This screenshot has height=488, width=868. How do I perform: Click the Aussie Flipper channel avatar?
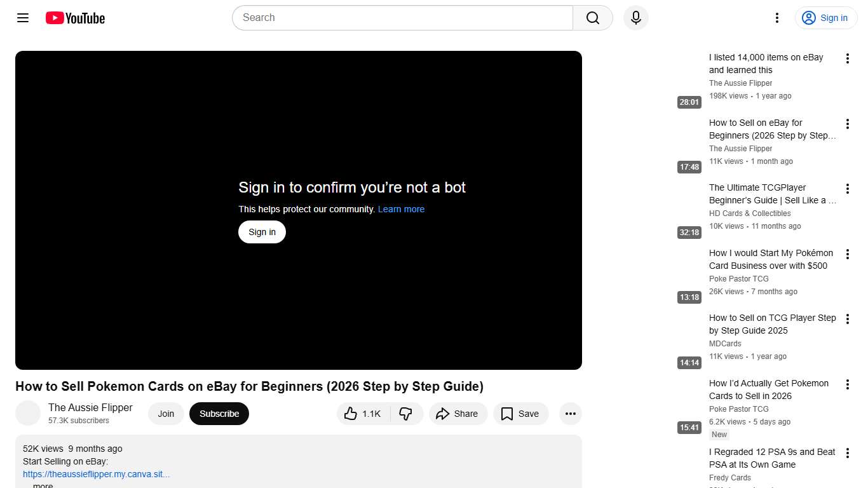(x=28, y=413)
